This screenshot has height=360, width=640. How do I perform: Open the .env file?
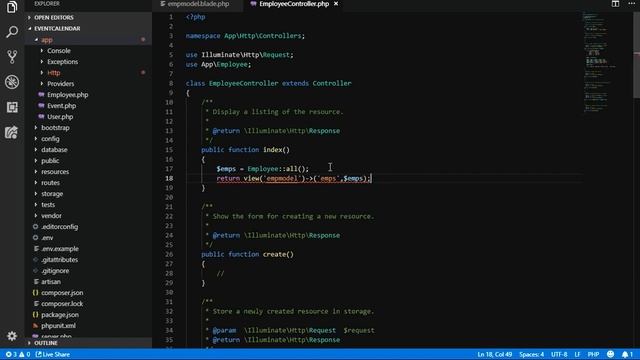[x=89, y=238]
